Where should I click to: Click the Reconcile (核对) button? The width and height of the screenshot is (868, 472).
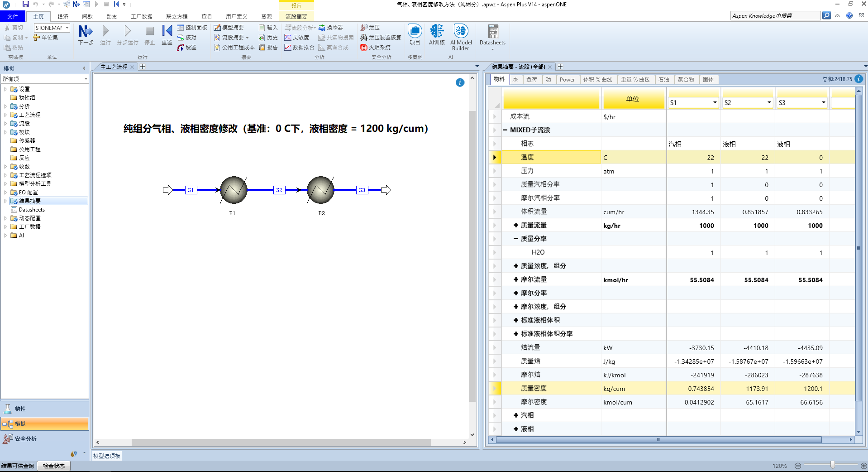click(x=187, y=38)
